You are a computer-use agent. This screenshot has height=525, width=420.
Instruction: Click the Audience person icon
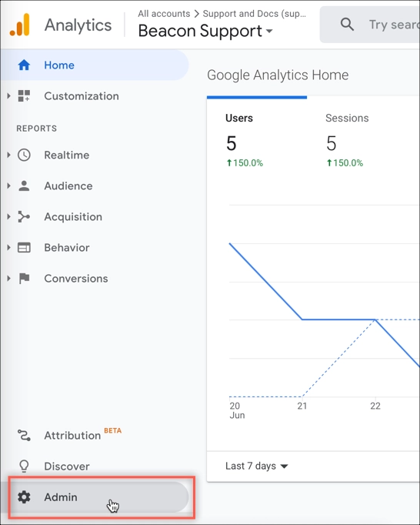tap(24, 186)
